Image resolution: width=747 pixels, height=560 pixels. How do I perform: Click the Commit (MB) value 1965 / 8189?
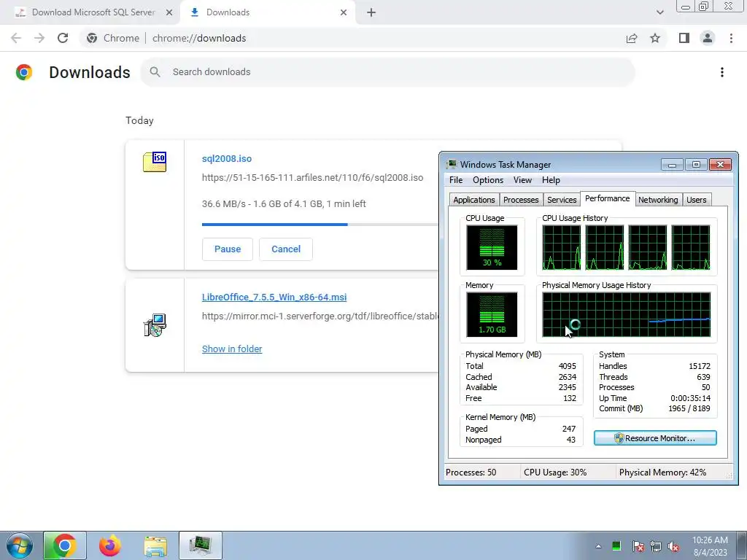(x=689, y=408)
